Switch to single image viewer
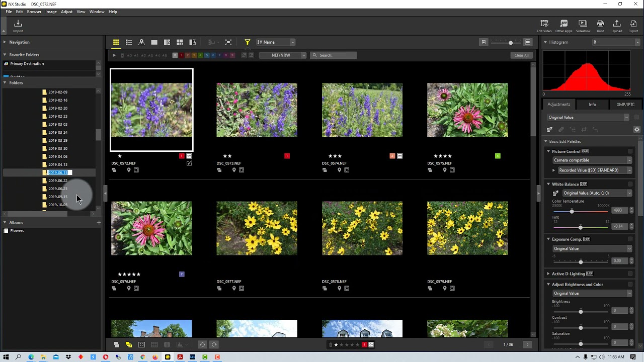644x362 pixels. [154, 42]
